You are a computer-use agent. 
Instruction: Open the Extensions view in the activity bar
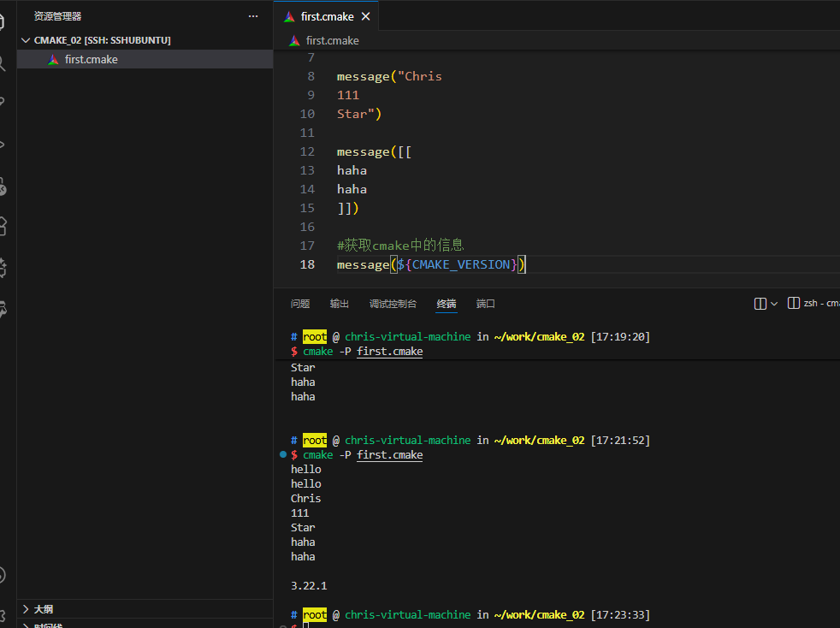point(3,226)
